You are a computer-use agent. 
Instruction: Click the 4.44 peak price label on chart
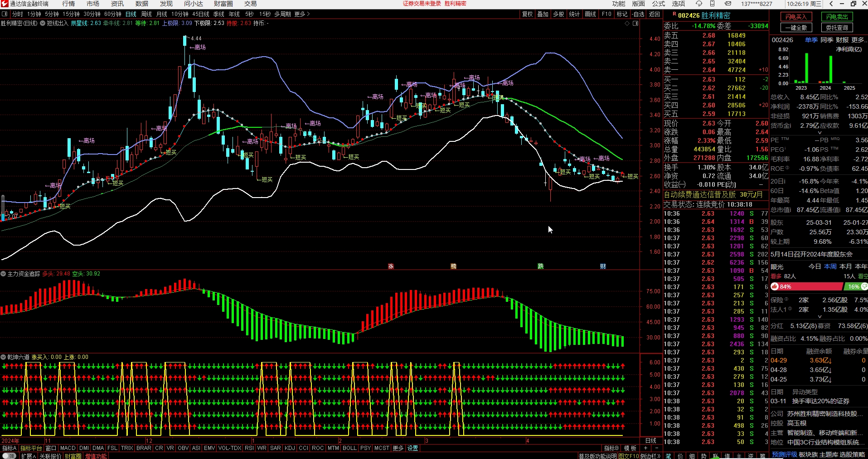(x=196, y=39)
